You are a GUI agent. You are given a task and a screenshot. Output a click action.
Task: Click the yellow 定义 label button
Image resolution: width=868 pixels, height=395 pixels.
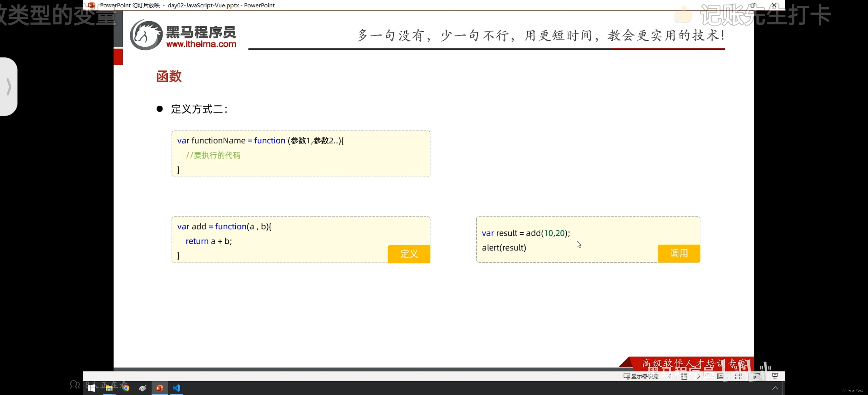(x=409, y=254)
